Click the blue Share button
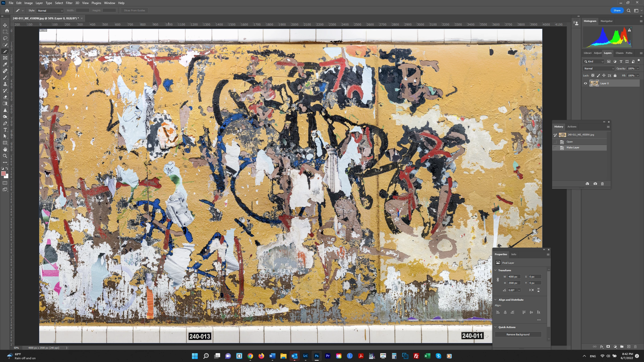Image resolution: width=644 pixels, height=362 pixels. [x=617, y=11]
